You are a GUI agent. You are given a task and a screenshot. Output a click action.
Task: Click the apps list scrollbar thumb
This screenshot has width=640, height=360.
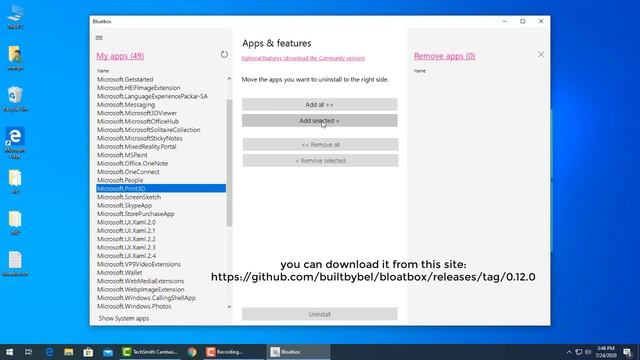click(x=229, y=162)
